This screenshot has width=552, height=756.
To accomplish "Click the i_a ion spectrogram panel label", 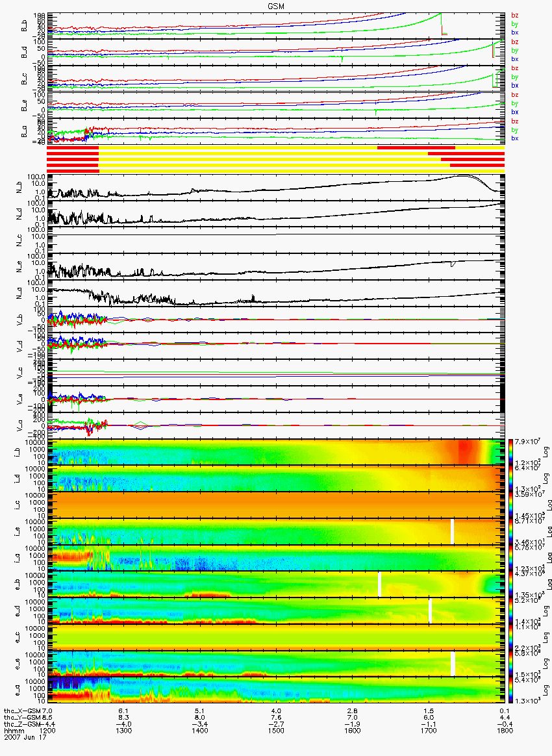I will [18, 558].
